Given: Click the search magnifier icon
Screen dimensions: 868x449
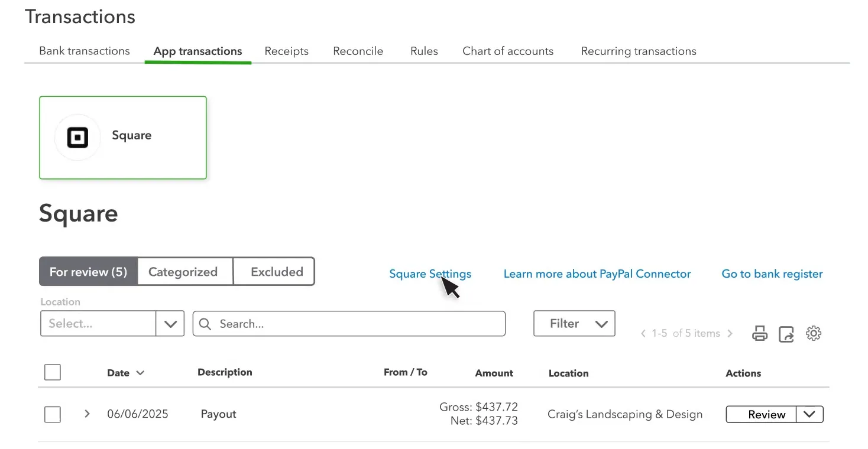Looking at the screenshot, I should tap(205, 324).
